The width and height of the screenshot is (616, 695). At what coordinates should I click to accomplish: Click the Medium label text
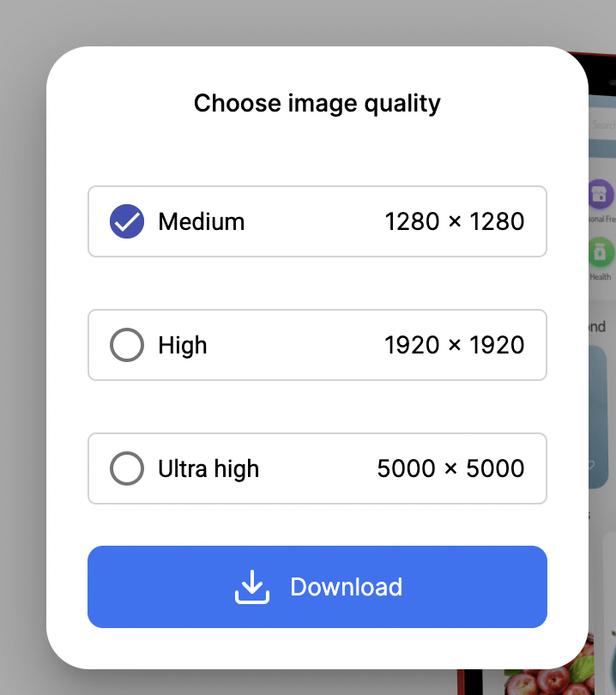(x=202, y=221)
